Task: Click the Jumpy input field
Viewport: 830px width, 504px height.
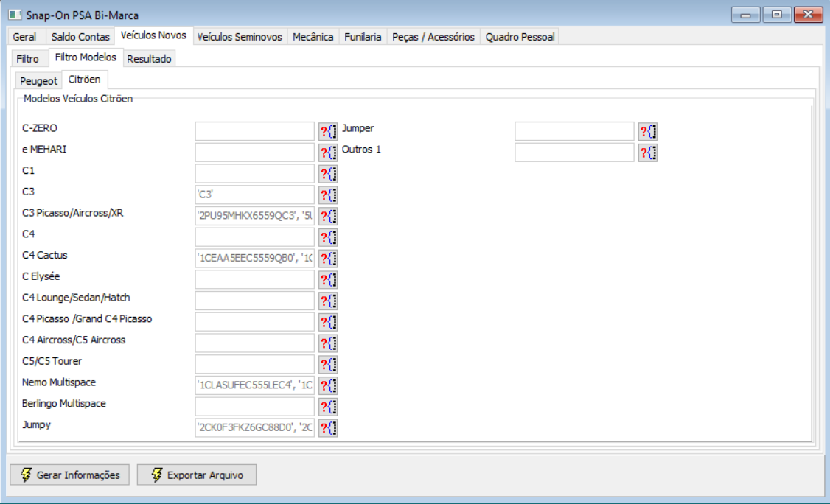Action: [x=254, y=428]
